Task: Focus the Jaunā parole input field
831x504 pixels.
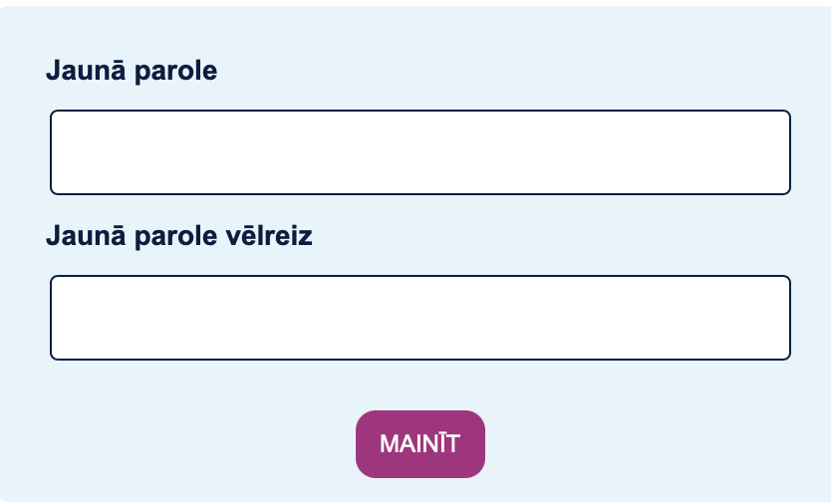Action: click(x=419, y=152)
